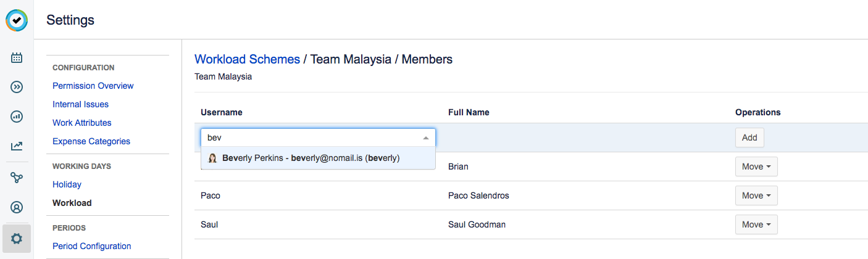Open the trending line chart icon
Image resolution: width=868 pixels, height=259 pixels.
[17, 146]
